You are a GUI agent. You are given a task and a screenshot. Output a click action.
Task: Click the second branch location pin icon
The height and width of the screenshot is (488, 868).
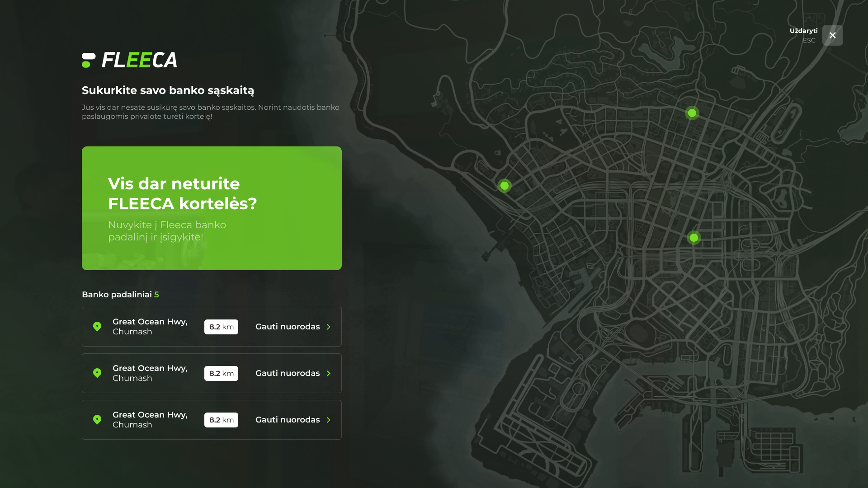(97, 373)
